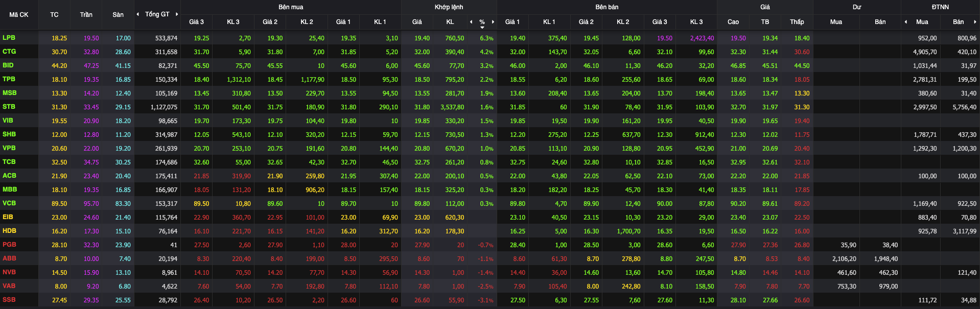Click the Bán header under Dư
Image resolution: width=980 pixels, height=309 pixels.
coord(880,22)
